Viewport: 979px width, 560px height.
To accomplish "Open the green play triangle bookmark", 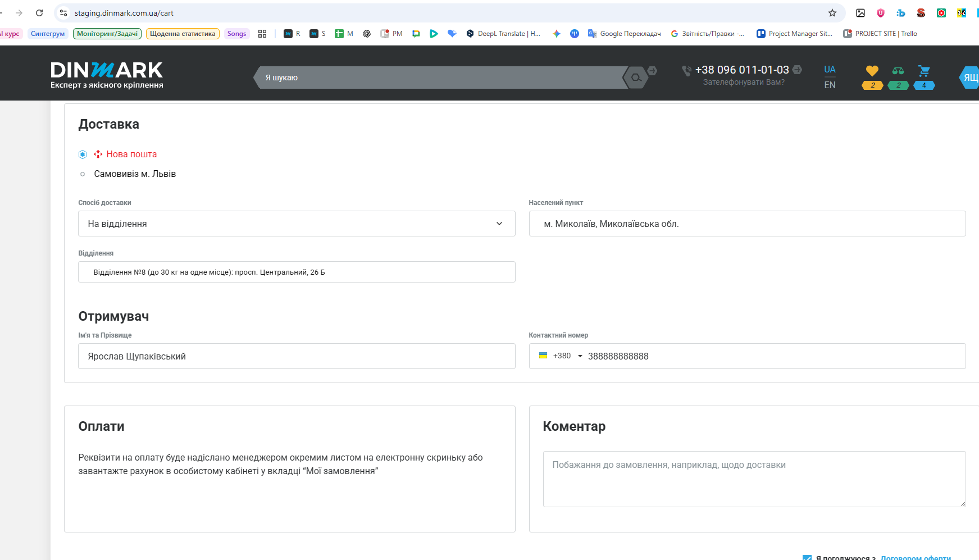I will coord(434,34).
